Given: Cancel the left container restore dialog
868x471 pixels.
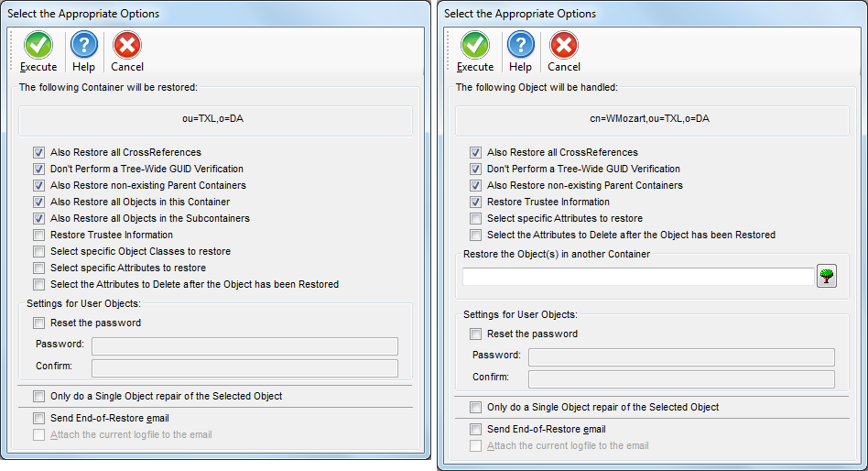Looking at the screenshot, I should tap(126, 52).
